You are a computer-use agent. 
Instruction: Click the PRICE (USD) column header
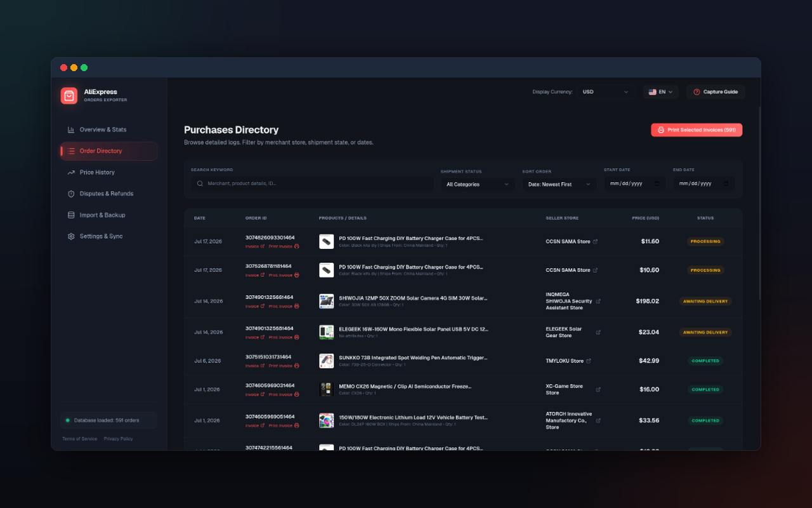[x=645, y=218]
